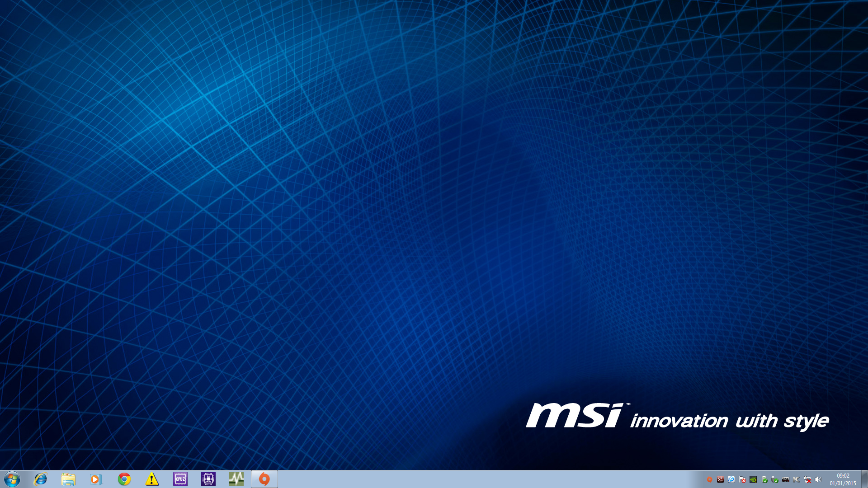The width and height of the screenshot is (868, 488).
Task: Open the green waveform monitor application
Action: 236,479
